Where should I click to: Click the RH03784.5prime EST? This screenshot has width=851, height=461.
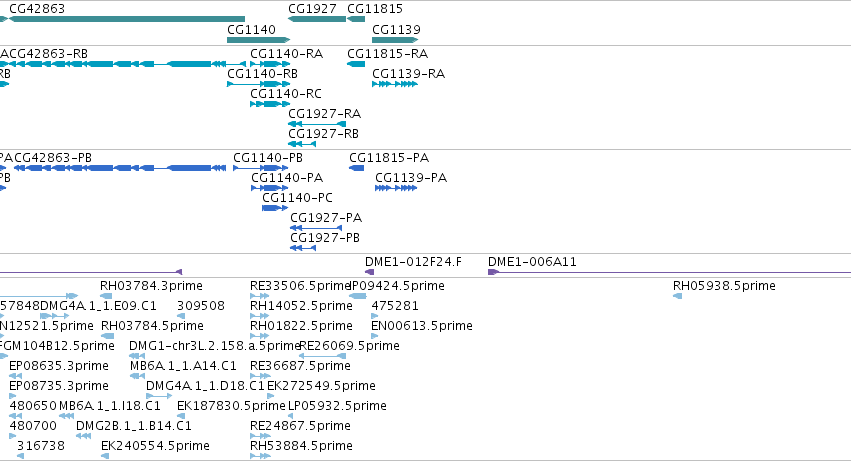tap(107, 336)
